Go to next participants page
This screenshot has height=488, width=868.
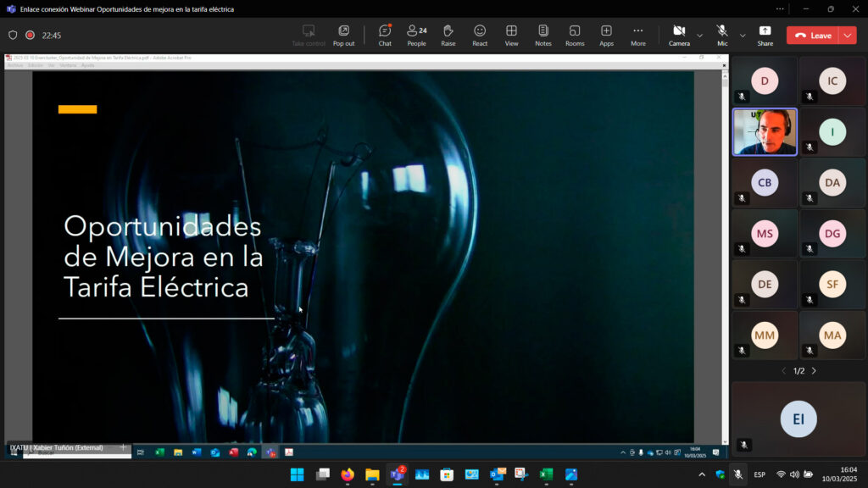click(x=813, y=370)
